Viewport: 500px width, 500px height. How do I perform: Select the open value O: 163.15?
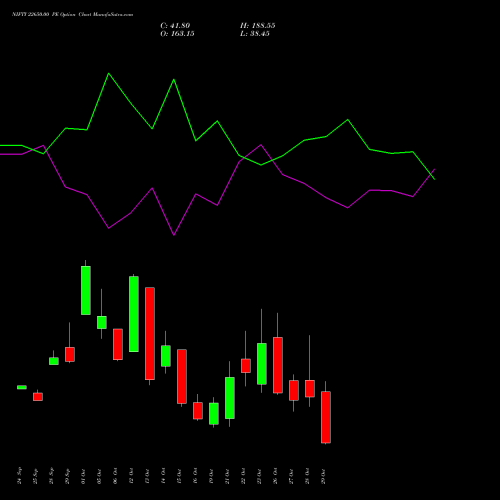pos(177,34)
